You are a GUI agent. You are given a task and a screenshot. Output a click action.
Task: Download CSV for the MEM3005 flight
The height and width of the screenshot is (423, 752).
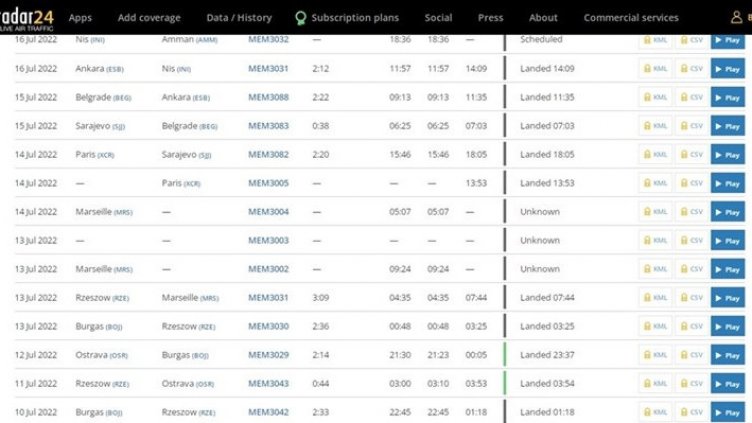click(x=692, y=184)
